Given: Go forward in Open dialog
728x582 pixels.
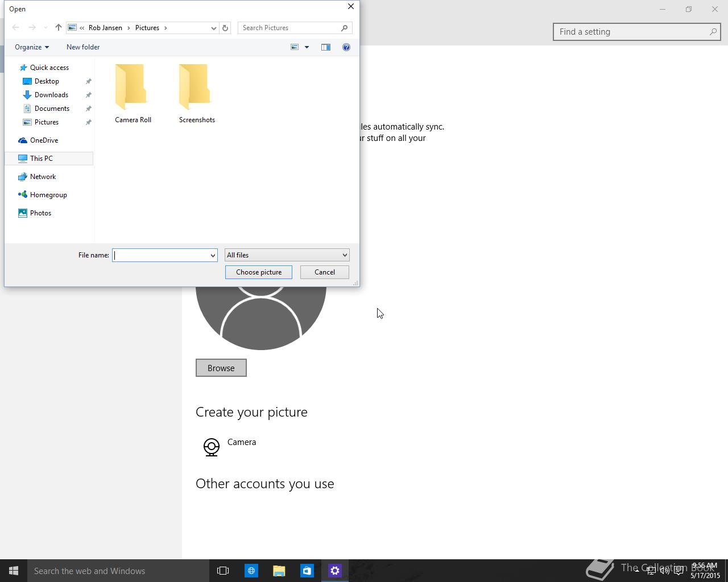Looking at the screenshot, I should point(32,28).
